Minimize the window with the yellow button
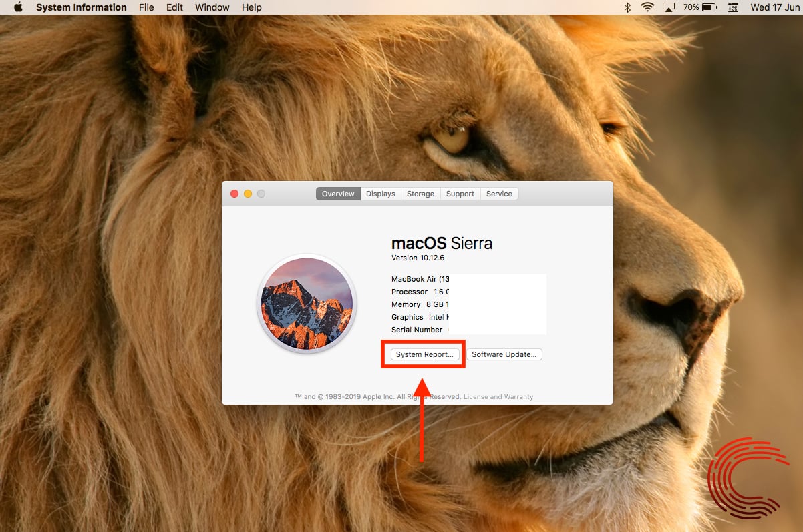The height and width of the screenshot is (532, 803). [x=248, y=194]
